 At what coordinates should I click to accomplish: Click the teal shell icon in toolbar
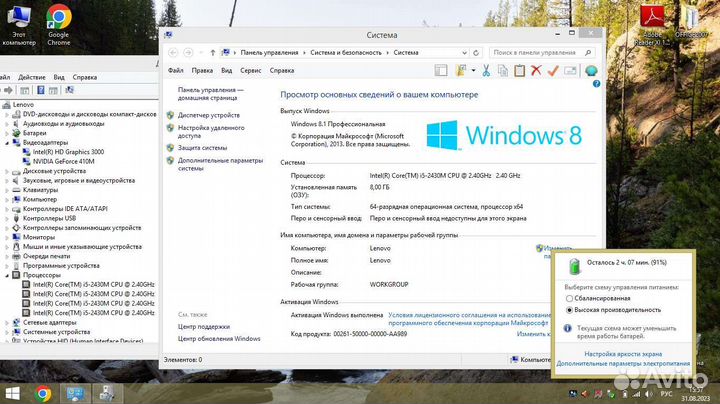(x=591, y=71)
